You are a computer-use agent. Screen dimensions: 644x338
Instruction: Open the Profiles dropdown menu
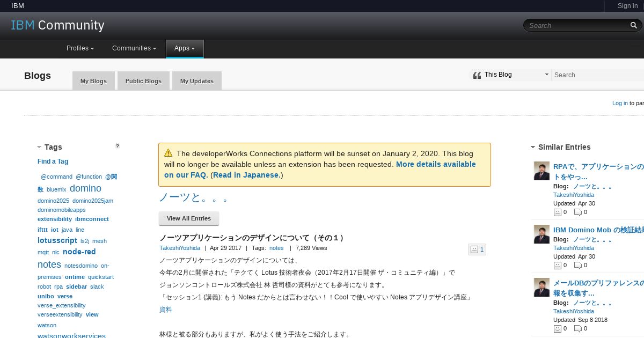tap(80, 48)
